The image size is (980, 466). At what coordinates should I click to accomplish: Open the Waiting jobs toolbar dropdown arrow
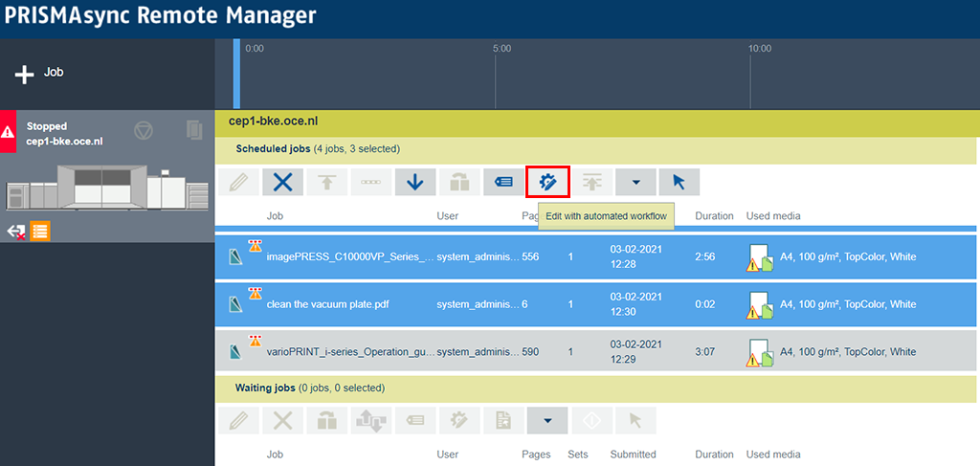click(547, 420)
